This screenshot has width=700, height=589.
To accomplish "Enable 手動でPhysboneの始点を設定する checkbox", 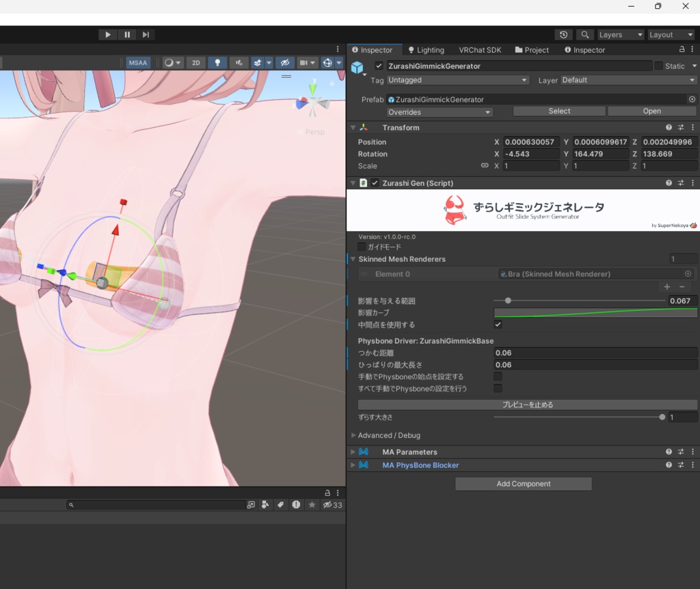I will click(x=498, y=376).
